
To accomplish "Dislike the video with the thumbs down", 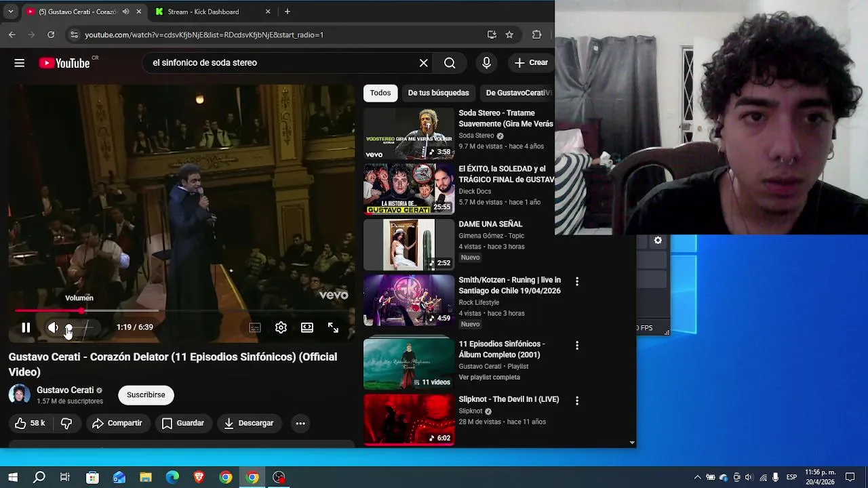I will [66, 423].
